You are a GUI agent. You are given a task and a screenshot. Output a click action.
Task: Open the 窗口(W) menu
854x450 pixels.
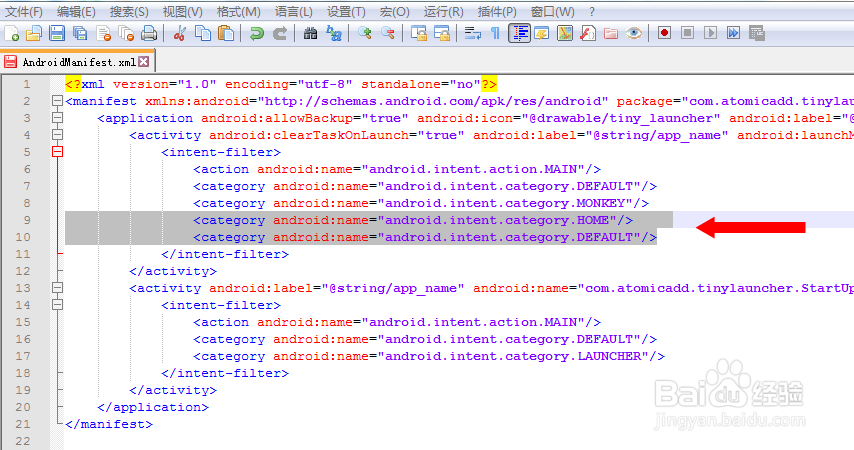(x=552, y=11)
